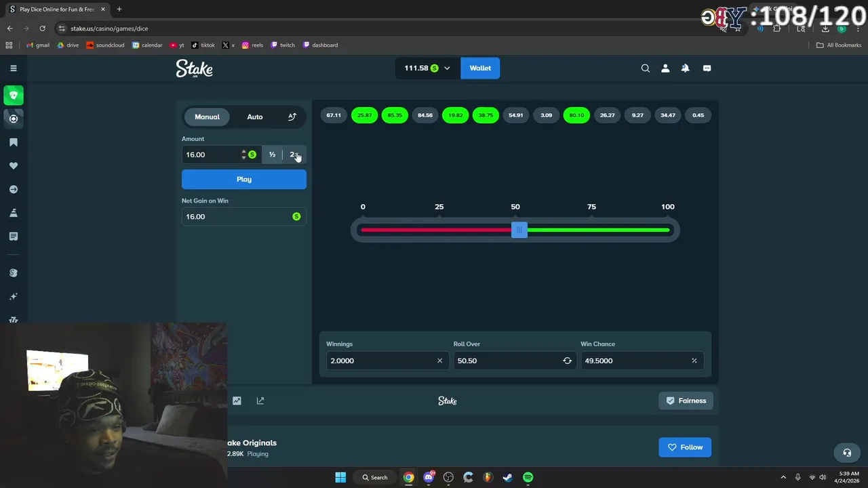Screen dimensions: 868x488
Task: Double the bet with 2× button
Action: [294, 155]
